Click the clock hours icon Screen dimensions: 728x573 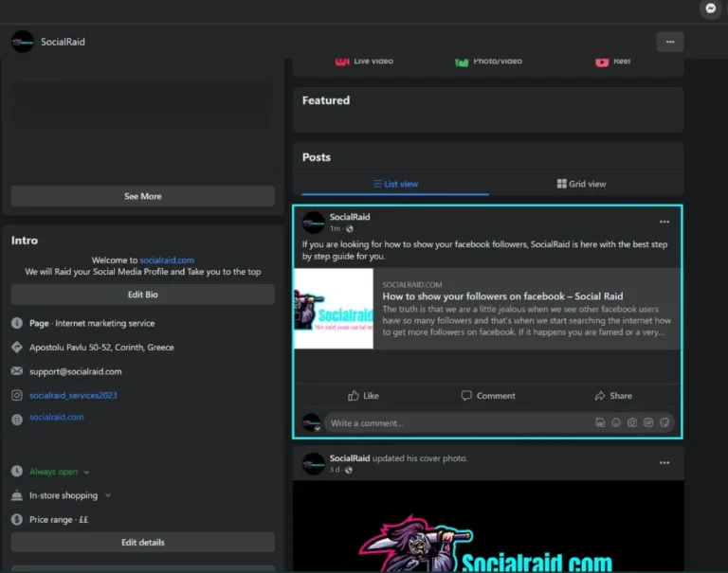coord(17,472)
